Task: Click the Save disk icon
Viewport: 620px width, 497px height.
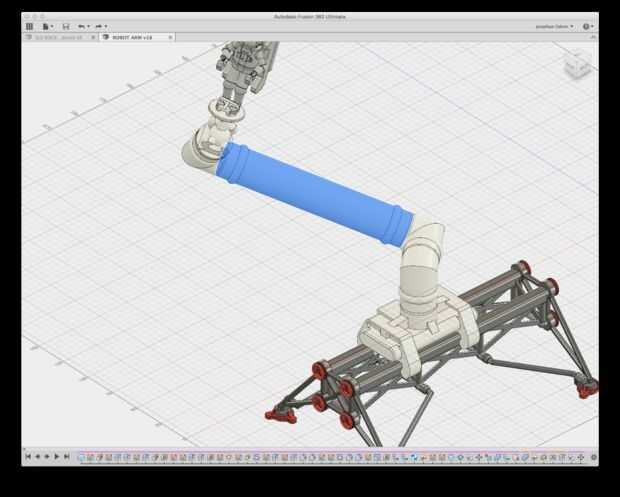Action: coord(66,26)
